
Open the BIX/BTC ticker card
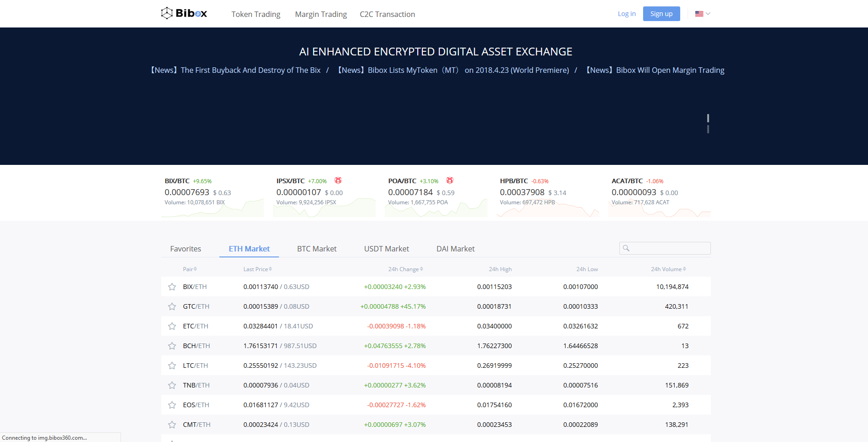213,197
